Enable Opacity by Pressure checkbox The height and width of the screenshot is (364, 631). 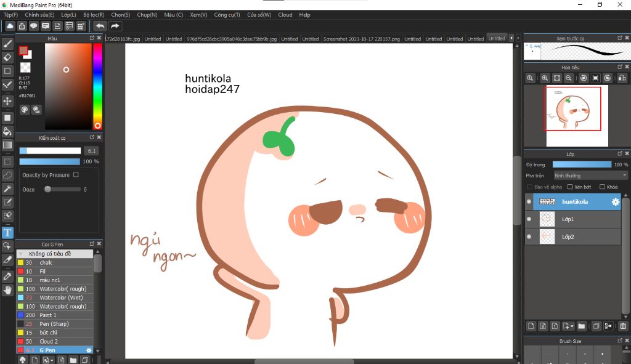(76, 174)
